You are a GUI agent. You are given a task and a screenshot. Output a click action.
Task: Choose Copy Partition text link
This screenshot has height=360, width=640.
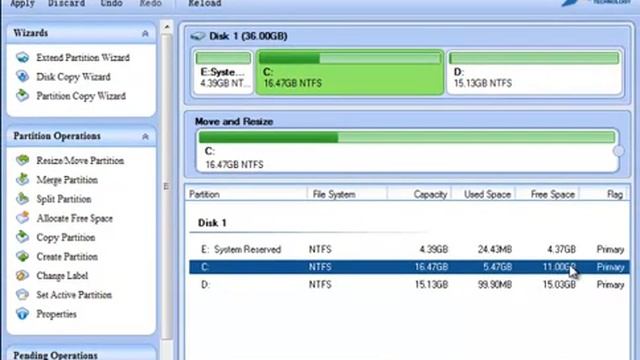[66, 237]
